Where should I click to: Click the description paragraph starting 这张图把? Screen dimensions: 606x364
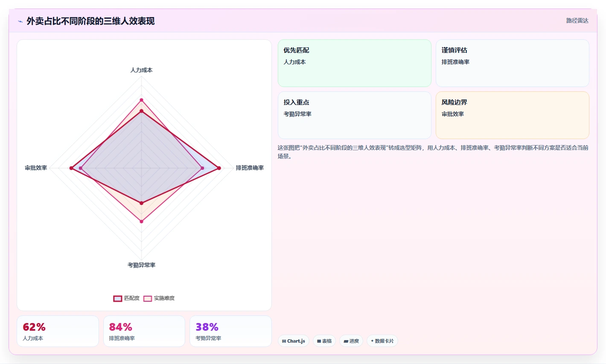433,152
